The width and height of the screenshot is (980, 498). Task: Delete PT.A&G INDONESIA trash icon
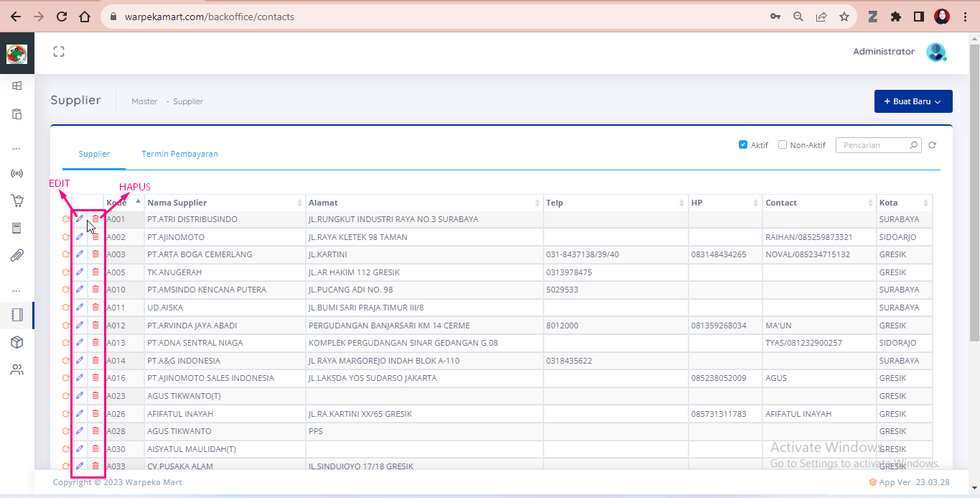pos(95,360)
